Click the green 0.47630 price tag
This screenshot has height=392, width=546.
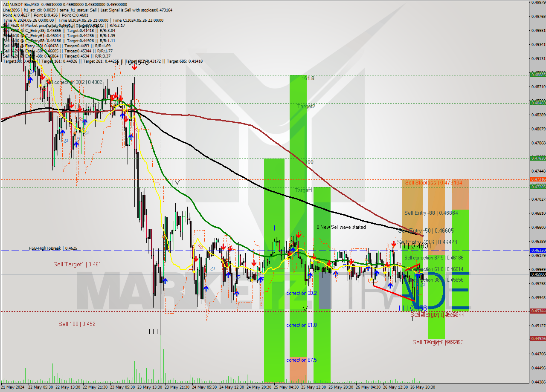[537, 158]
